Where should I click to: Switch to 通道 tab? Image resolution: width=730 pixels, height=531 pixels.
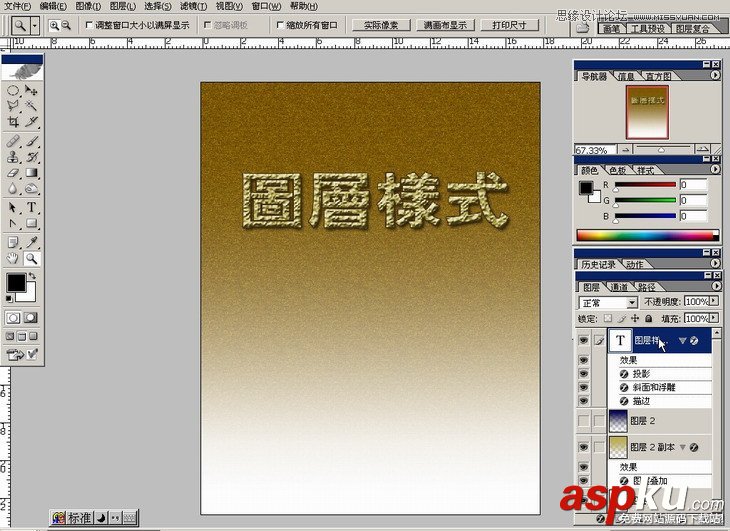619,287
